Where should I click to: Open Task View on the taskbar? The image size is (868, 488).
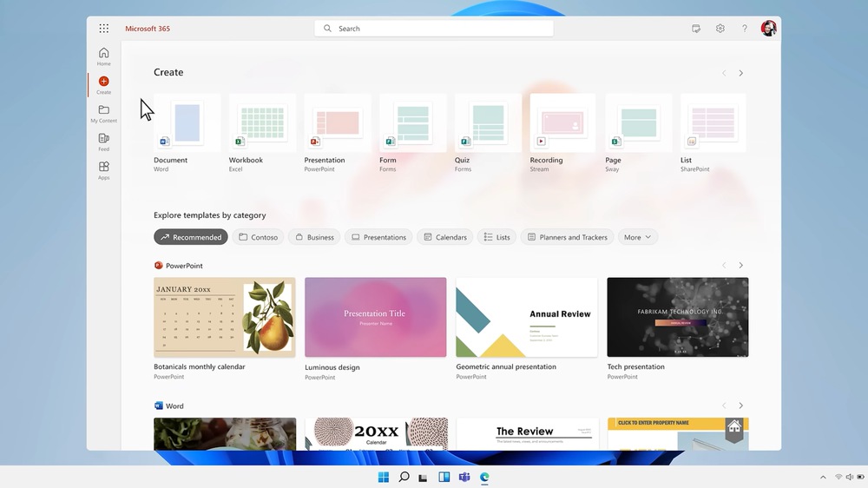point(423,478)
